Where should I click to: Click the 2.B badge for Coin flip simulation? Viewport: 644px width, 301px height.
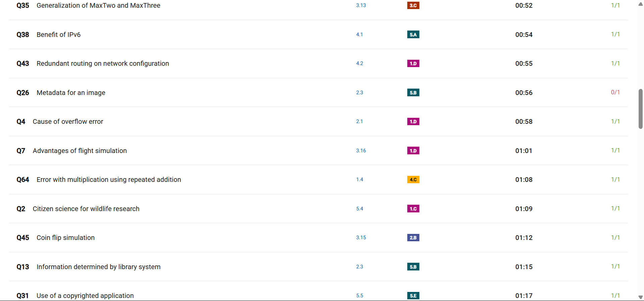(x=413, y=238)
